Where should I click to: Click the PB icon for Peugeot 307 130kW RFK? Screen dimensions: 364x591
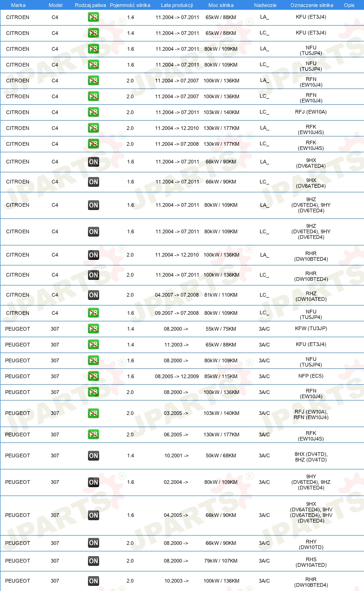tap(93, 435)
